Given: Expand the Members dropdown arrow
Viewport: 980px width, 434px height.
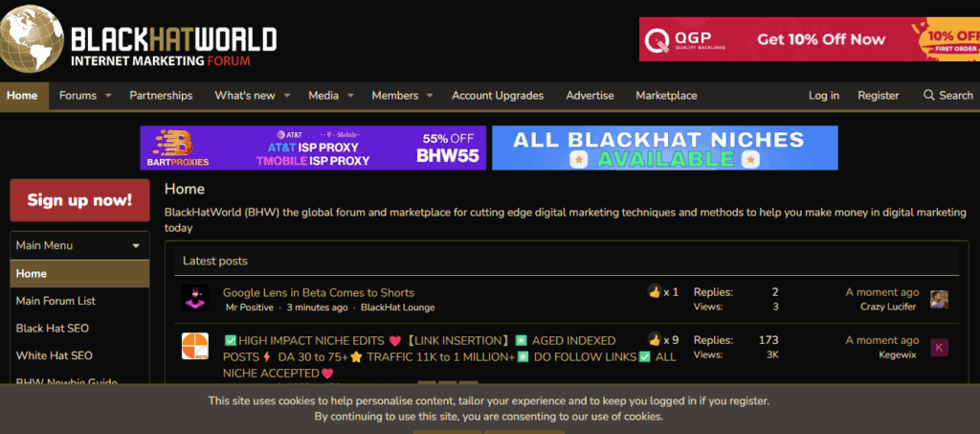Looking at the screenshot, I should click(x=430, y=96).
